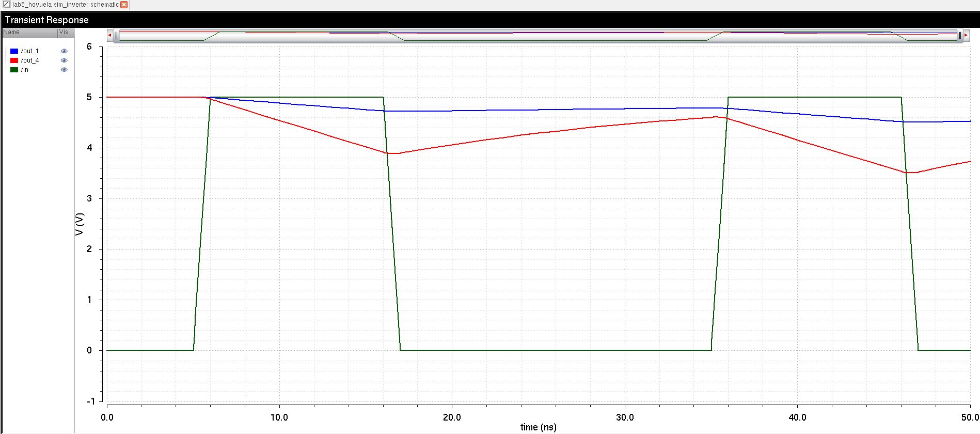The width and height of the screenshot is (980, 434).
Task: Toggle visibility of /out_1 trace
Action: 64,51
